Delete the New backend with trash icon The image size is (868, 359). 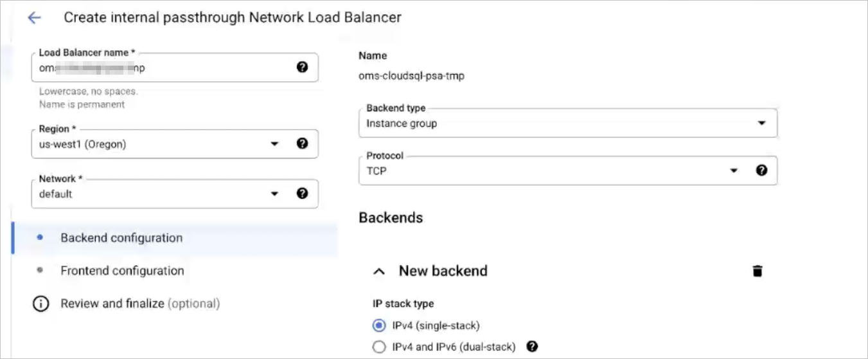[x=757, y=271]
